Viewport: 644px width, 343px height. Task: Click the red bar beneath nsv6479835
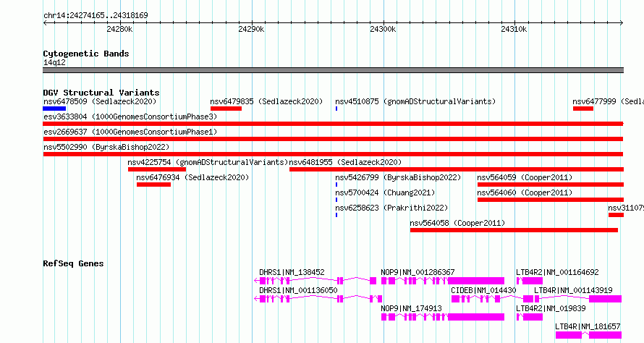pyautogui.click(x=226, y=109)
